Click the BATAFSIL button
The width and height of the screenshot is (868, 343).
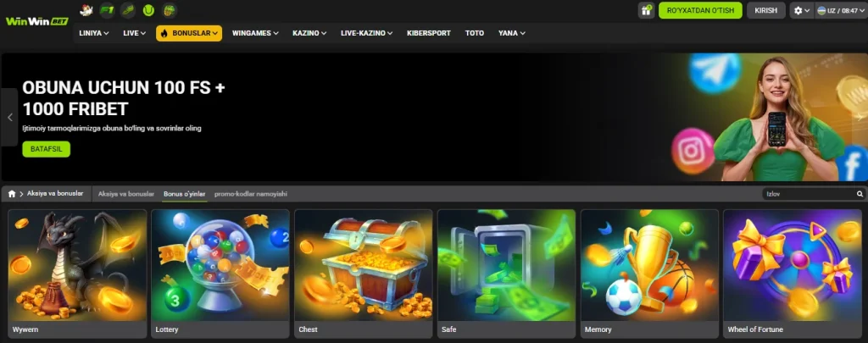[47, 149]
